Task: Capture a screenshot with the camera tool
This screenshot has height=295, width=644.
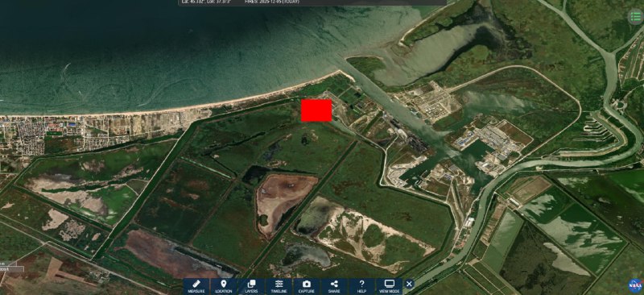Action: click(307, 286)
